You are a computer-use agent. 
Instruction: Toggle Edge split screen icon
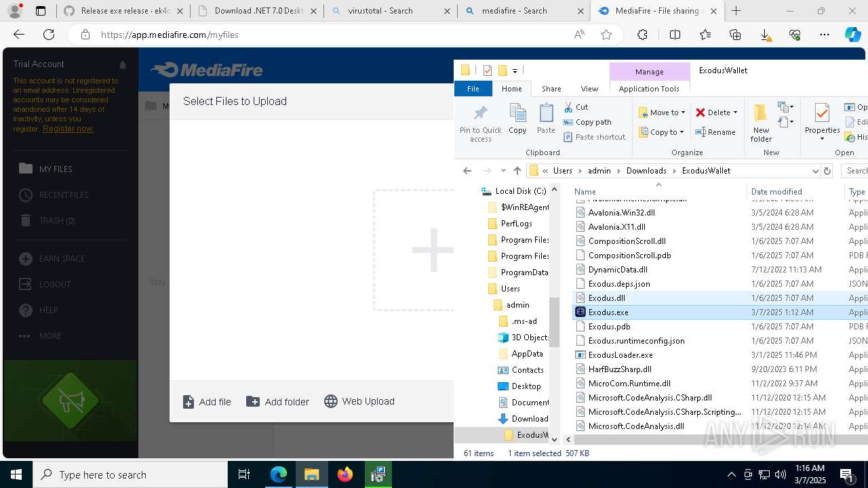[675, 35]
